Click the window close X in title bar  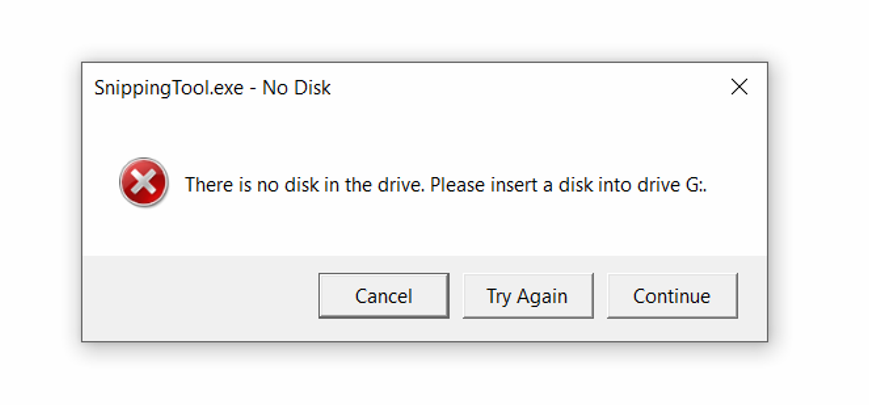pyautogui.click(x=739, y=87)
